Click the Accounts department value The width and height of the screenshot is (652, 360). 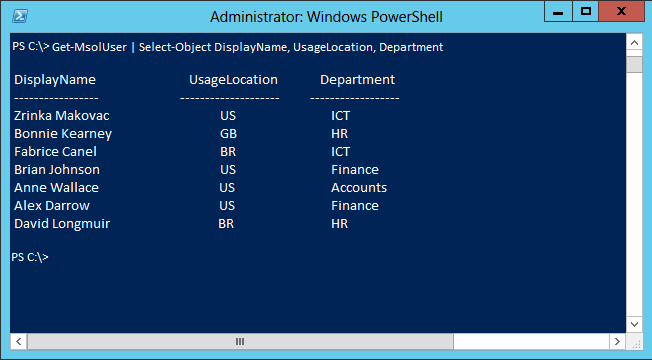point(359,187)
